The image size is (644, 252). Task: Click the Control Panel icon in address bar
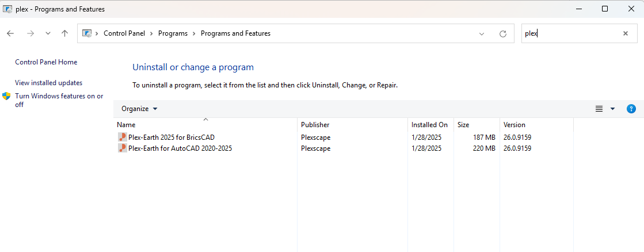[87, 33]
